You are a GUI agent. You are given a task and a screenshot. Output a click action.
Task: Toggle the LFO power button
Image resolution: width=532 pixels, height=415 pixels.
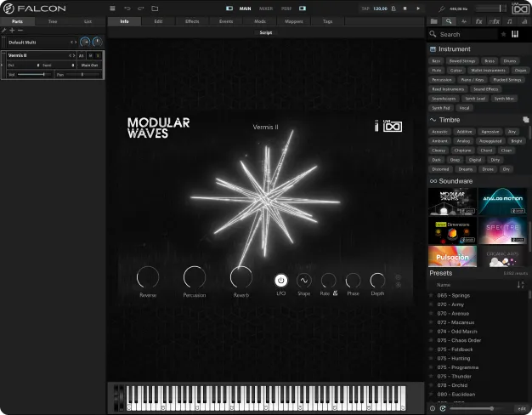[x=280, y=280]
